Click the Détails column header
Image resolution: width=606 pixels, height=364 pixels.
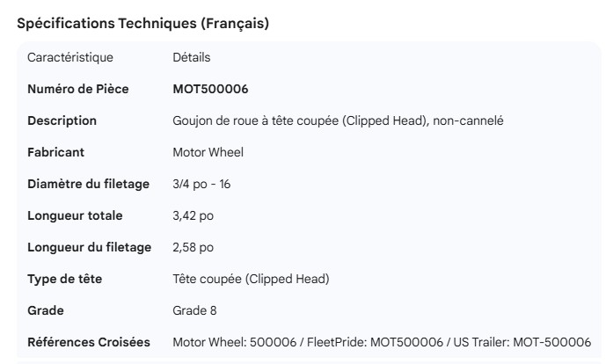pos(191,57)
